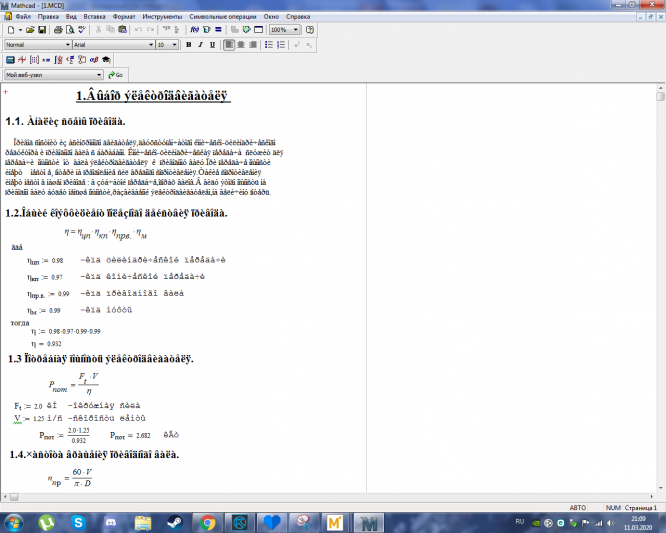This screenshot has width=666, height=533.
Task: Open Steam from the taskbar
Action: (175, 523)
